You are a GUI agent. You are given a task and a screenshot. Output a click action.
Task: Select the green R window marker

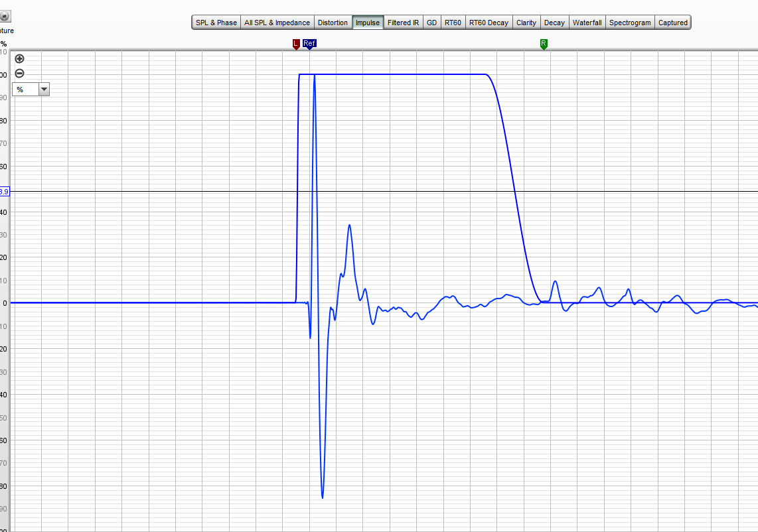[x=544, y=44]
